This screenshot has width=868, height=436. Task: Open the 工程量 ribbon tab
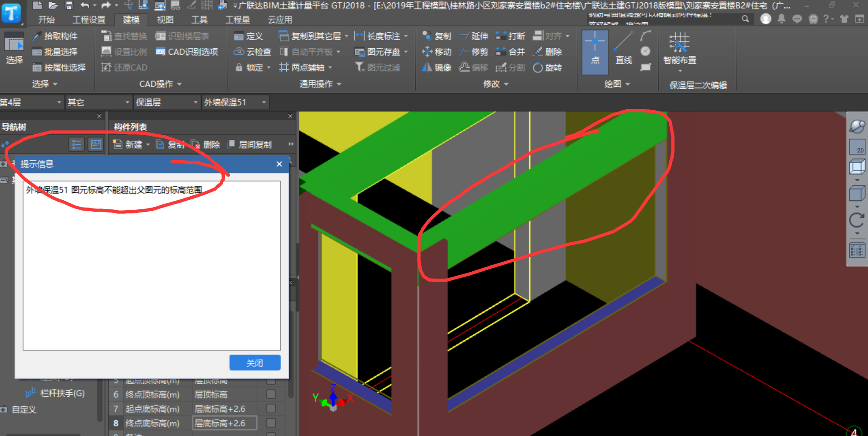coord(238,20)
